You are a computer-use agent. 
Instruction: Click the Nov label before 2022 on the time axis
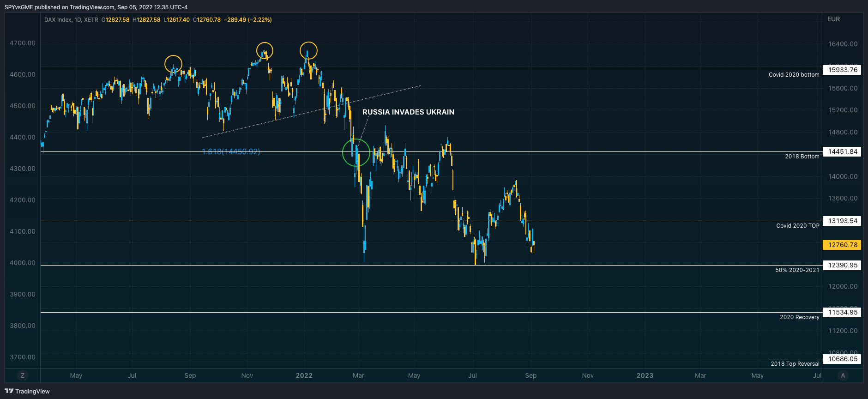click(x=247, y=375)
